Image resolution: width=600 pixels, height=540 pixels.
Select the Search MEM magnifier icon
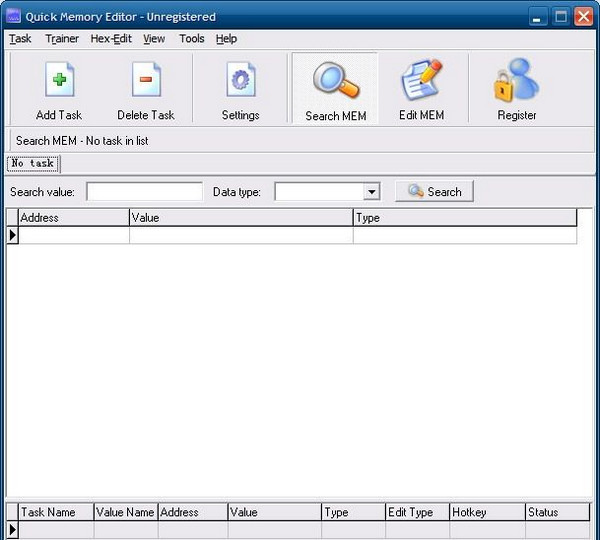point(335,82)
